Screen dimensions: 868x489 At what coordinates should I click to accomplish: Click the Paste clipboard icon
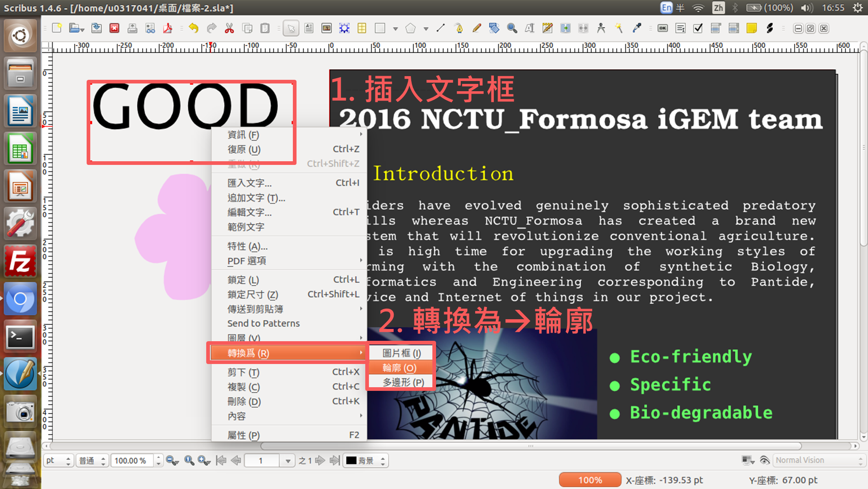(x=265, y=28)
